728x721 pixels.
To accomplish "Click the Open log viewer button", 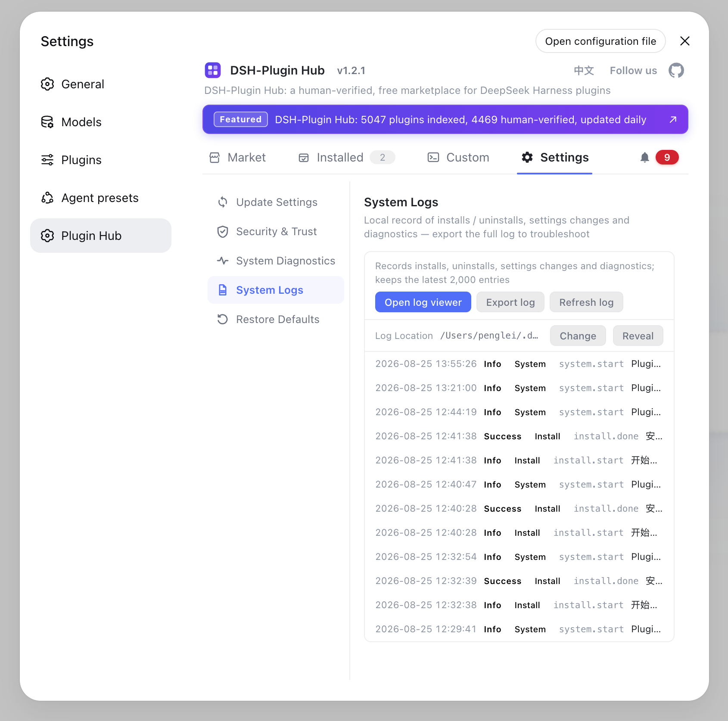I will pos(423,302).
